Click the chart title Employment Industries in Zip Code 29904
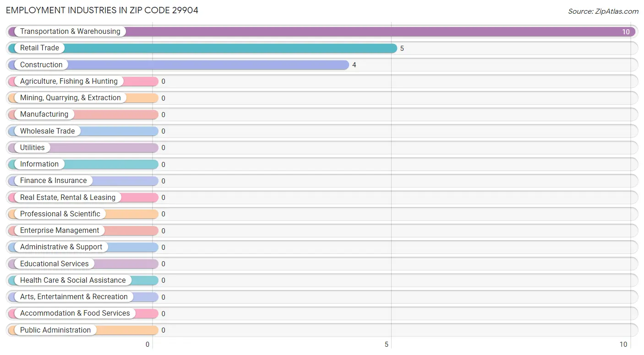The height and width of the screenshot is (355, 644). click(102, 10)
